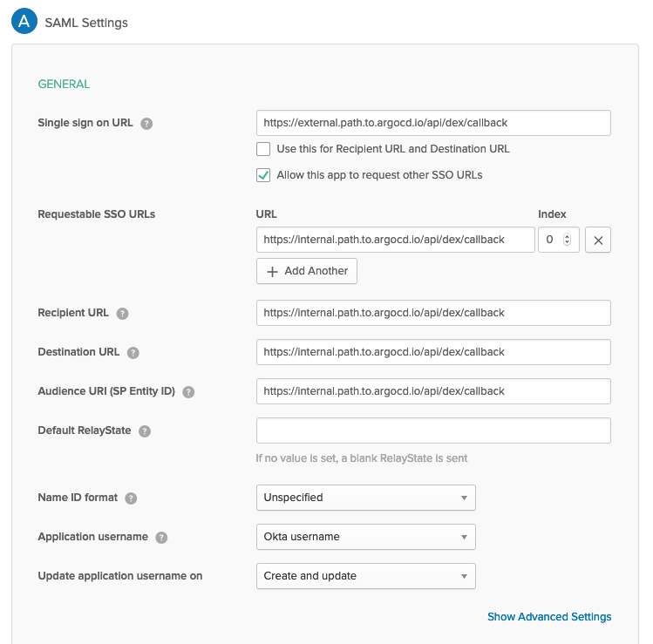
Task: Click help icon next to Single sign on URL
Action: (147, 124)
